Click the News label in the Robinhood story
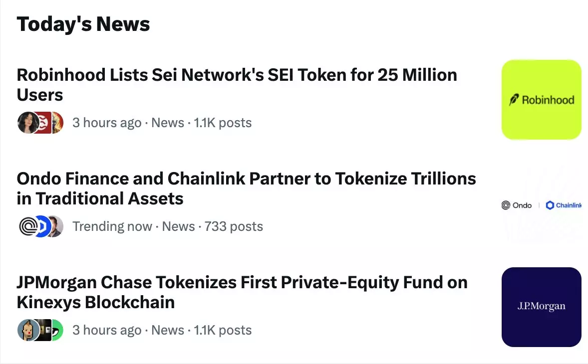588x364 pixels. pos(168,123)
